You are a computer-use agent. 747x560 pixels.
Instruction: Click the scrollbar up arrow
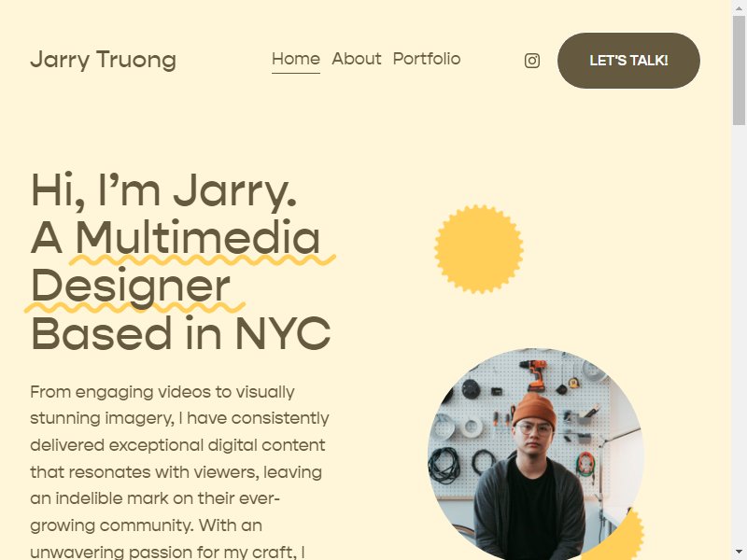pyautogui.click(x=739, y=7)
